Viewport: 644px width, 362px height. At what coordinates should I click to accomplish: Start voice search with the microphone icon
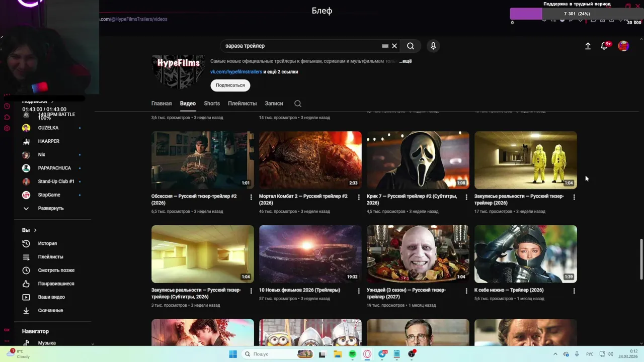[x=433, y=46]
